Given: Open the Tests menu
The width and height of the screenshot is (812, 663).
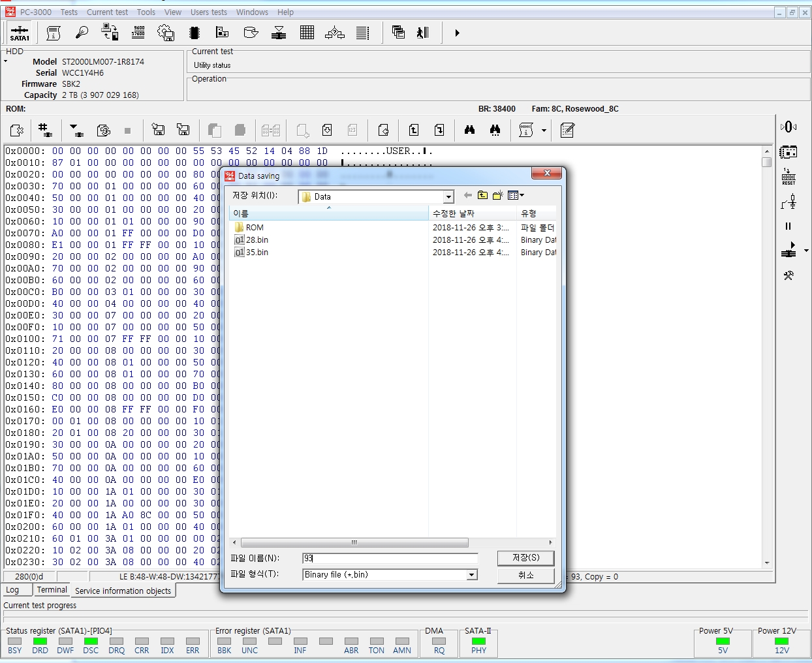Looking at the screenshot, I should [x=69, y=12].
